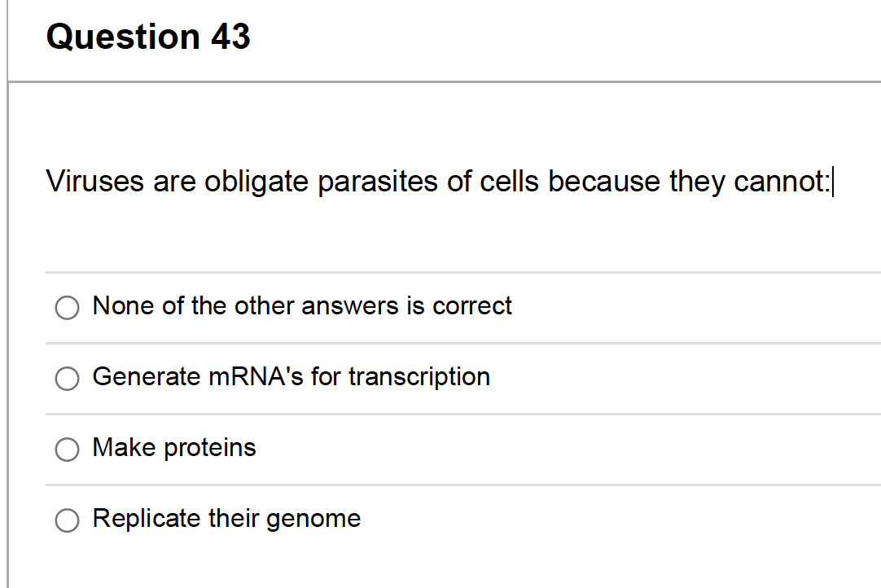Click the word 'transcription' in the second answer
The height and width of the screenshot is (588, 881).
[419, 377]
